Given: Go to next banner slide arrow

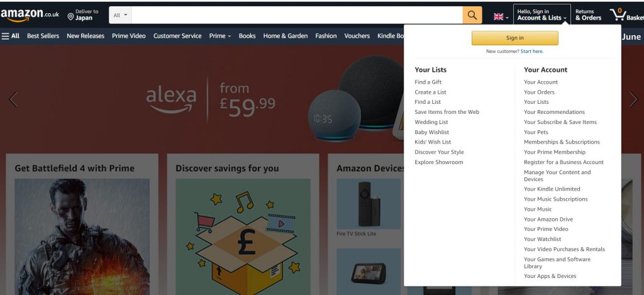Looking at the screenshot, I should [x=633, y=99].
